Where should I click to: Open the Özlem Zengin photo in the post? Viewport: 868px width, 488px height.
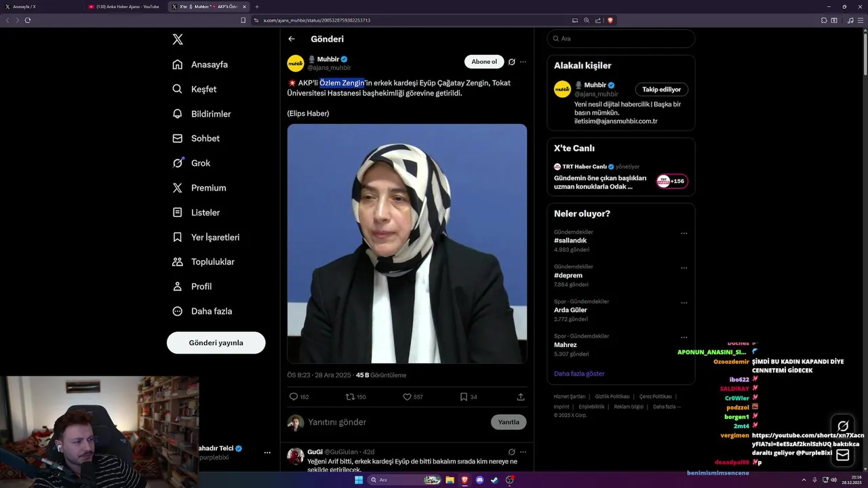[407, 243]
